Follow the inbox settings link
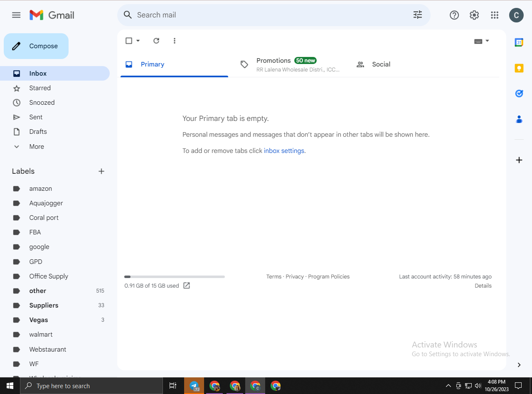This screenshot has width=532, height=394. tap(284, 150)
